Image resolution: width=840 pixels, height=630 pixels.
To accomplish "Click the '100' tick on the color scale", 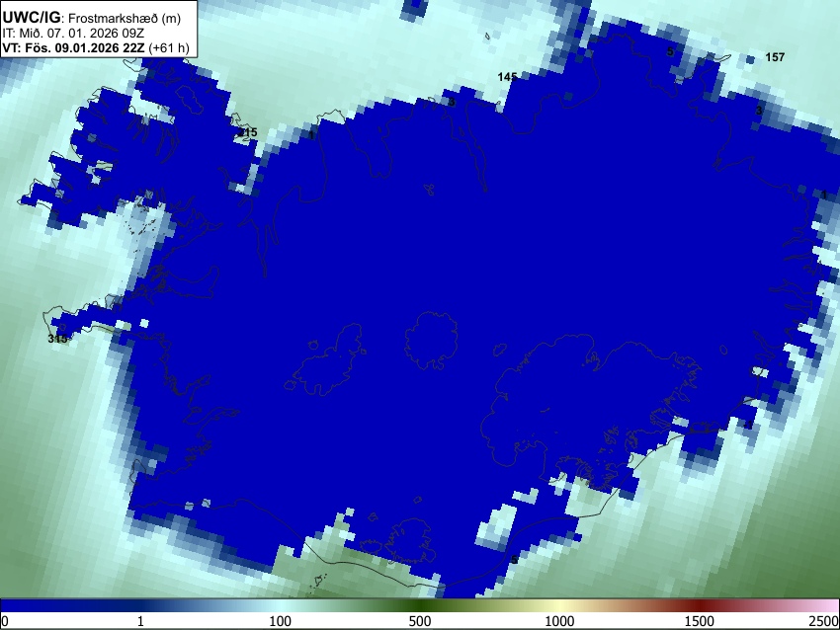I will click(281, 621).
